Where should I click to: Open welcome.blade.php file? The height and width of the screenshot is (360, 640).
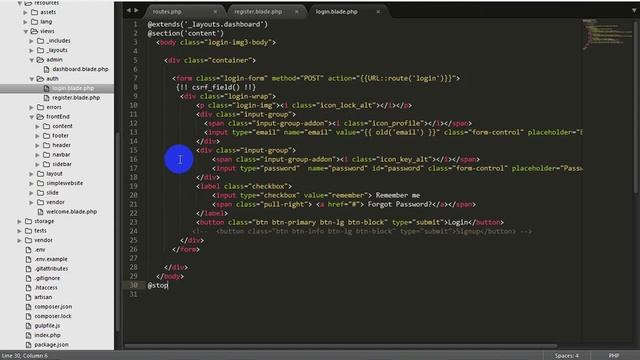[71, 212]
